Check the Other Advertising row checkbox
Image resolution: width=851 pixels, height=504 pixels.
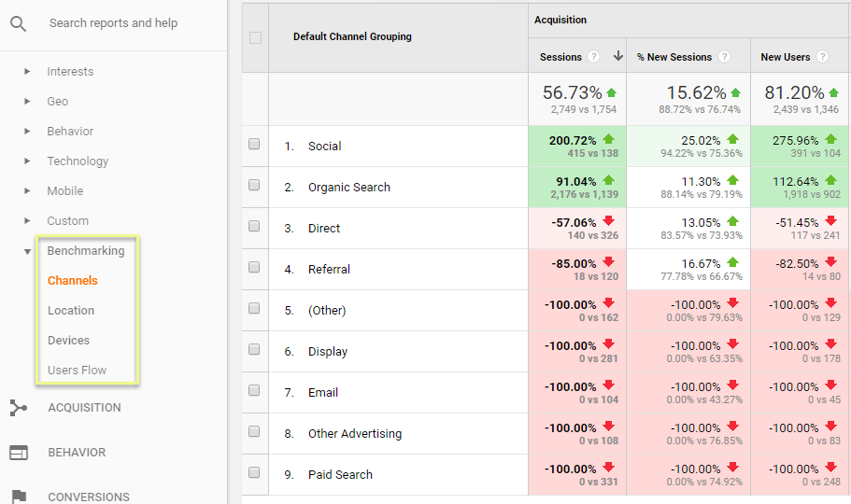pos(254,431)
